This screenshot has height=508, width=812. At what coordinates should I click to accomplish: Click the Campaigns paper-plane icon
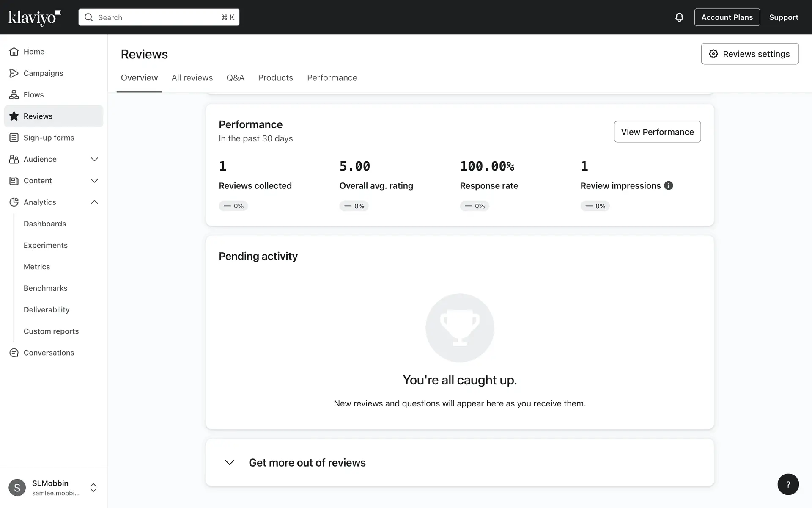[14, 73]
